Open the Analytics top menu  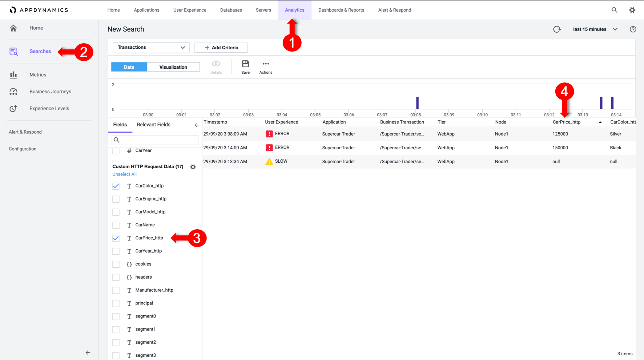pyautogui.click(x=295, y=10)
